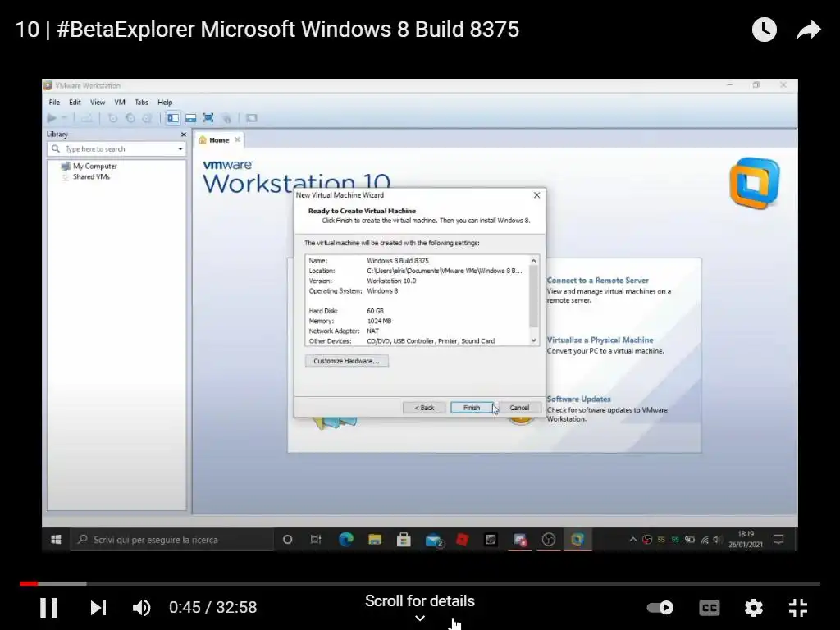This screenshot has width=840, height=630.
Task: Toggle closed captions CC button
Action: click(x=710, y=608)
